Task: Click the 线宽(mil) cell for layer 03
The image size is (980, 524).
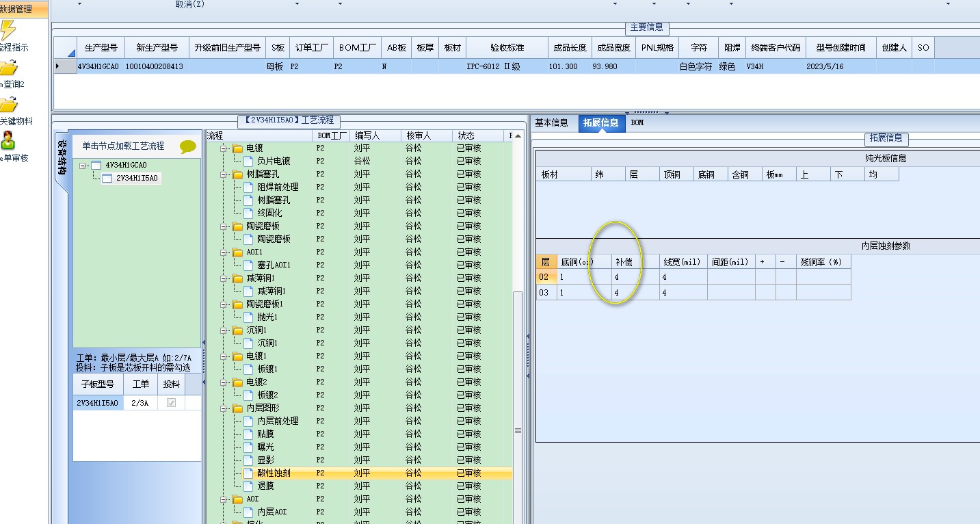Action: pyautogui.click(x=683, y=293)
